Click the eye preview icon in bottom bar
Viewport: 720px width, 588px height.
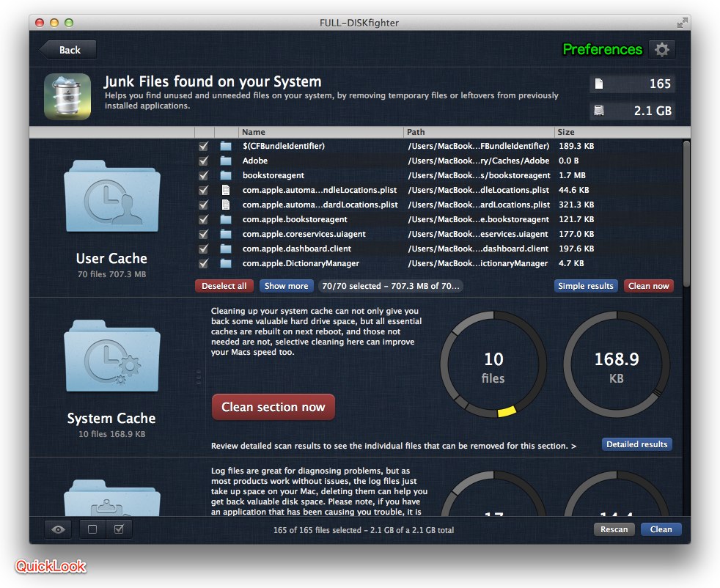[x=58, y=529]
